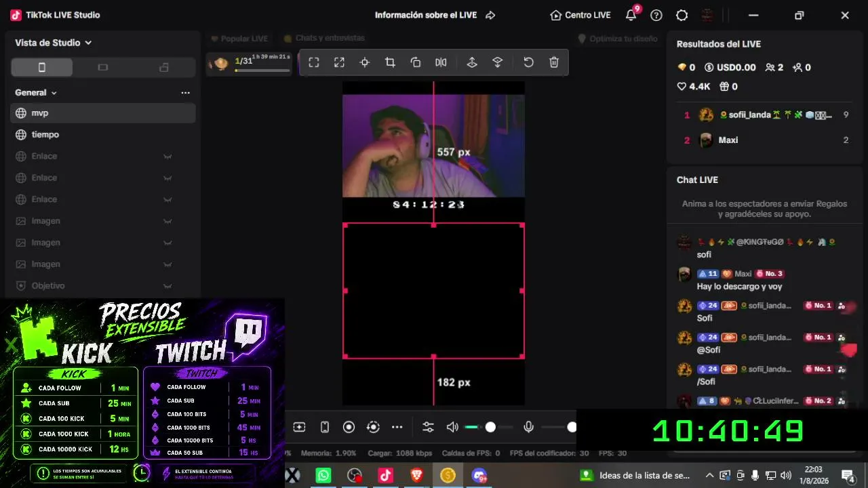
Task: Click the USD0.00 earnings stat
Action: (x=730, y=68)
